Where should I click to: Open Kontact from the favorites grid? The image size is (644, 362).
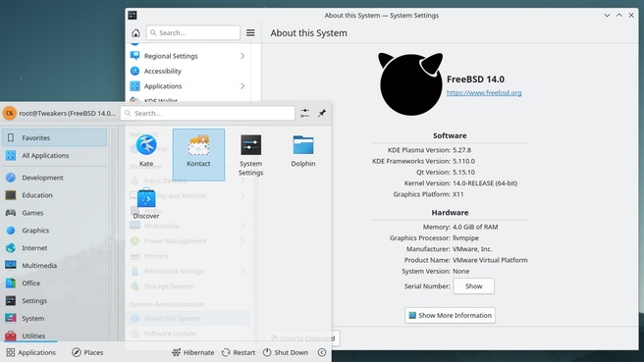pyautogui.click(x=198, y=154)
